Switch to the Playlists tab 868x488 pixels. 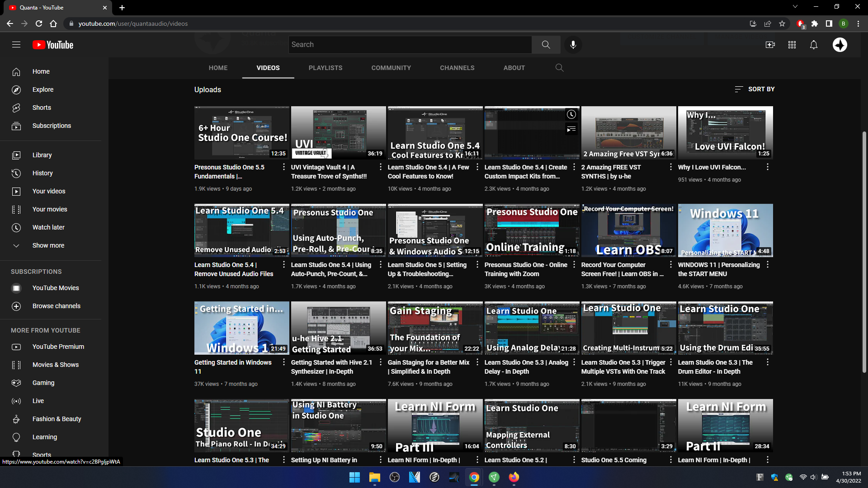click(x=325, y=68)
